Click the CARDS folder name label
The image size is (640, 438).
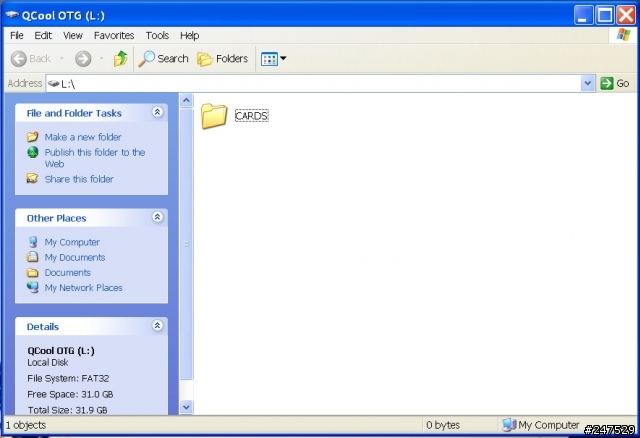tap(251, 116)
